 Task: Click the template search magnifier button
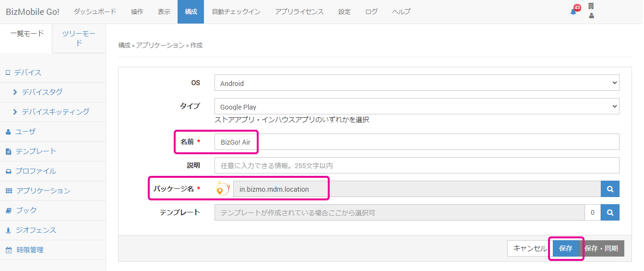[x=610, y=212]
